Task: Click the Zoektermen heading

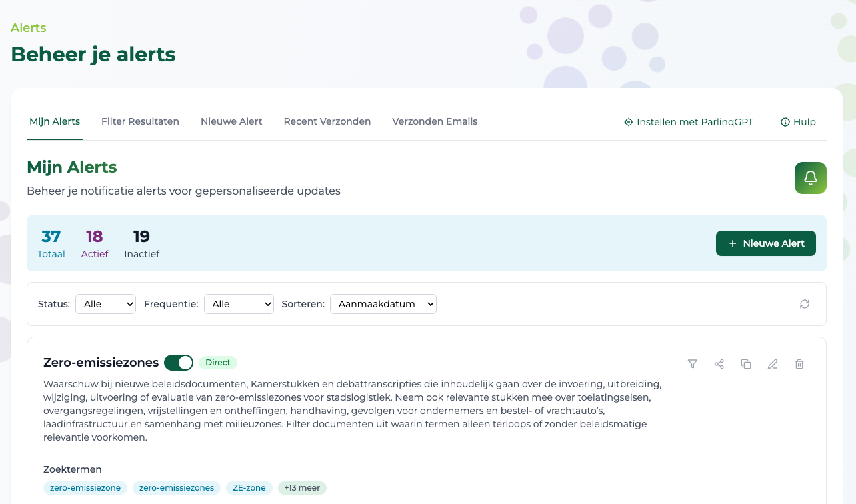Action: coord(73,469)
